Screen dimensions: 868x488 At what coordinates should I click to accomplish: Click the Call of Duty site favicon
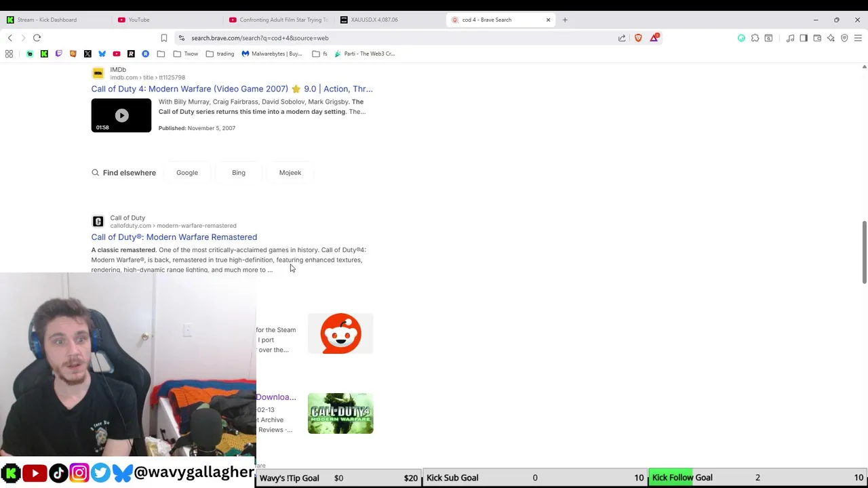pos(98,222)
